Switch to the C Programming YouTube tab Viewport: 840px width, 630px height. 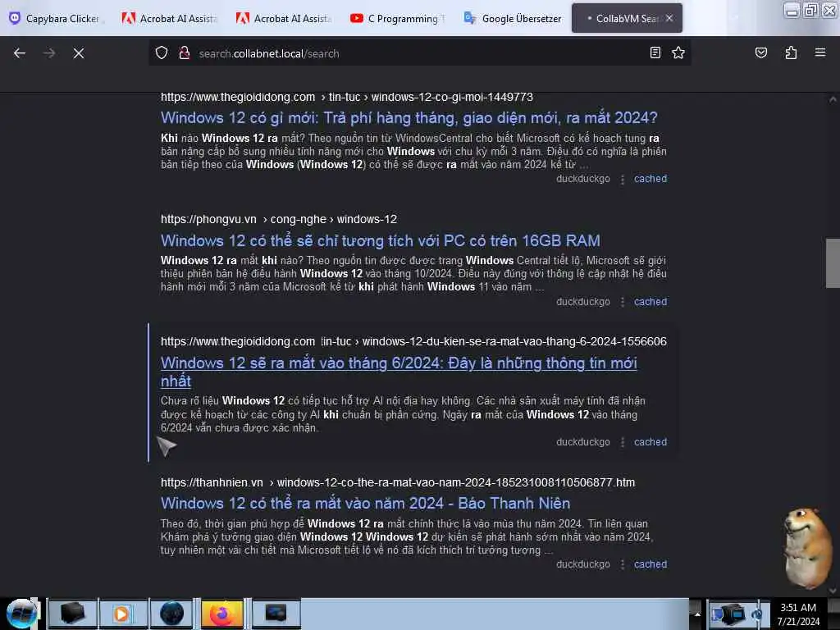point(398,18)
